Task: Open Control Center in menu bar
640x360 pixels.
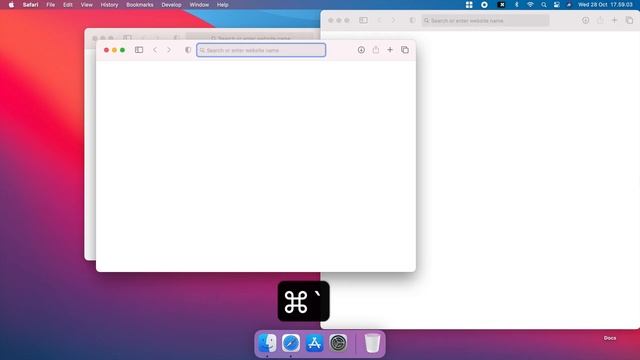Action: (557, 5)
